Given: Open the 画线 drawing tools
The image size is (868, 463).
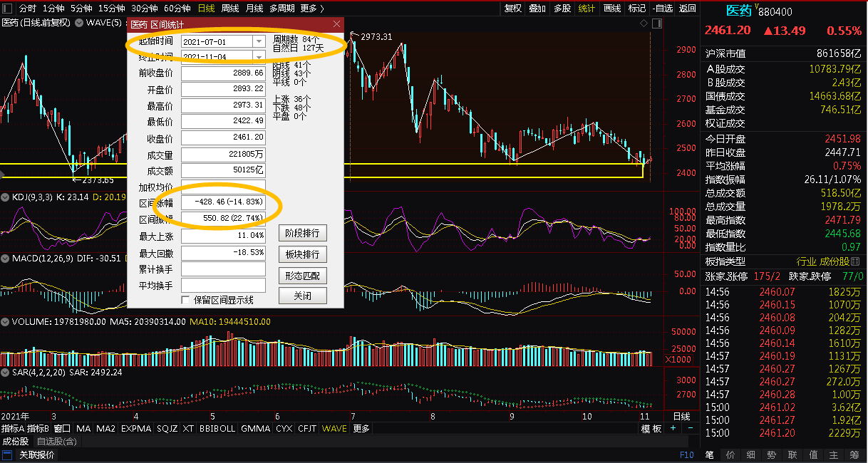Looking at the screenshot, I should point(612,9).
